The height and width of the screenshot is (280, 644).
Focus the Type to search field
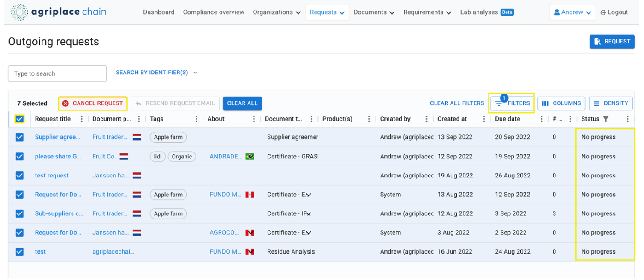point(57,73)
